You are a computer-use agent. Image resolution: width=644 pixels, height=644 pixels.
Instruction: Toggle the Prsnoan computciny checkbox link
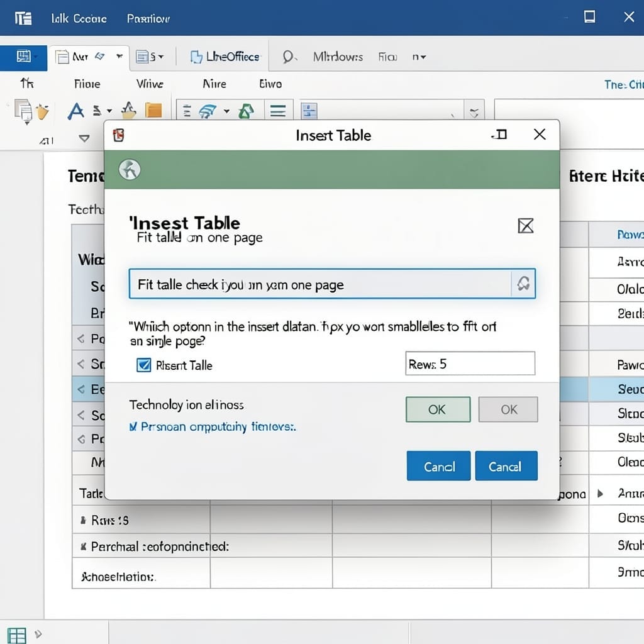133,427
